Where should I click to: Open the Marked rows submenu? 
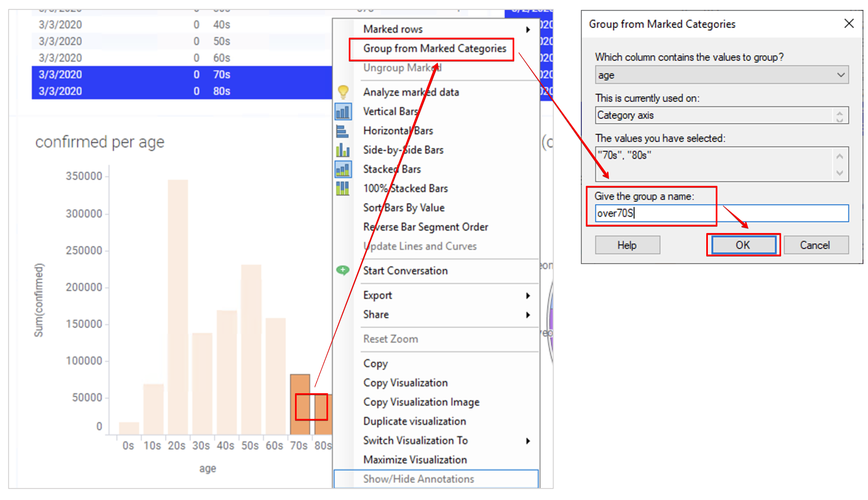pos(437,29)
